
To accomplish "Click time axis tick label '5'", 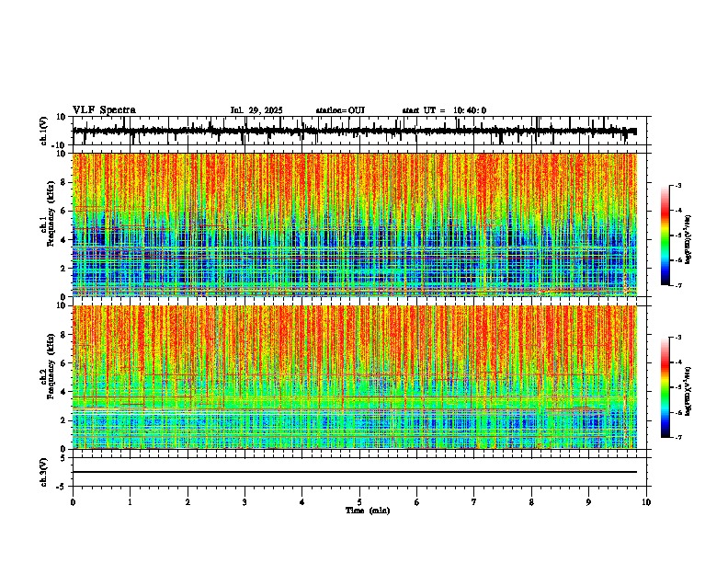I will click(x=359, y=502).
